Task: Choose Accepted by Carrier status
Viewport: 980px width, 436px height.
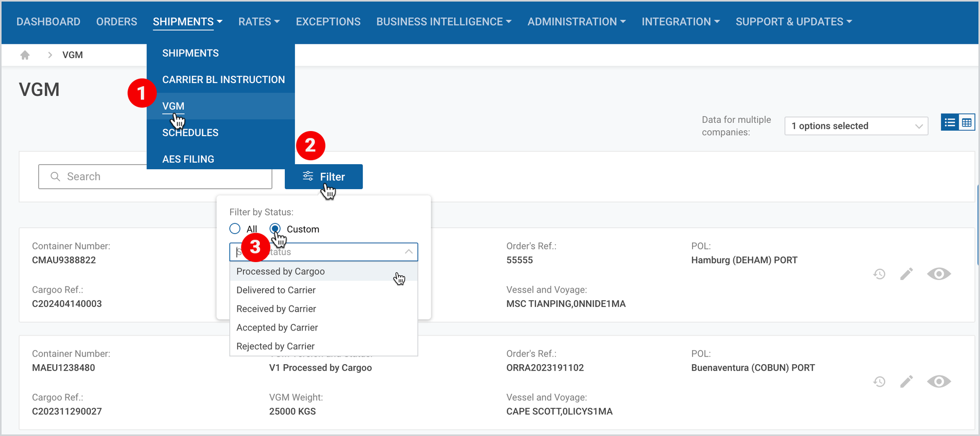Action: pyautogui.click(x=324, y=327)
